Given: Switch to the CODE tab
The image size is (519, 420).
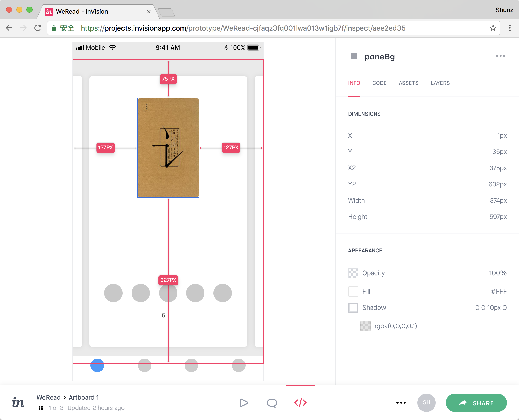Looking at the screenshot, I should pyautogui.click(x=379, y=83).
